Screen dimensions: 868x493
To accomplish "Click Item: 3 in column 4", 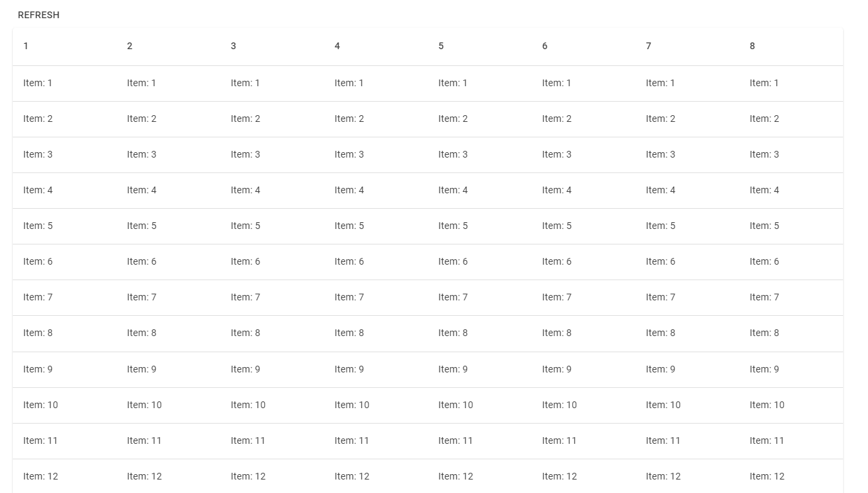I will click(x=349, y=154).
